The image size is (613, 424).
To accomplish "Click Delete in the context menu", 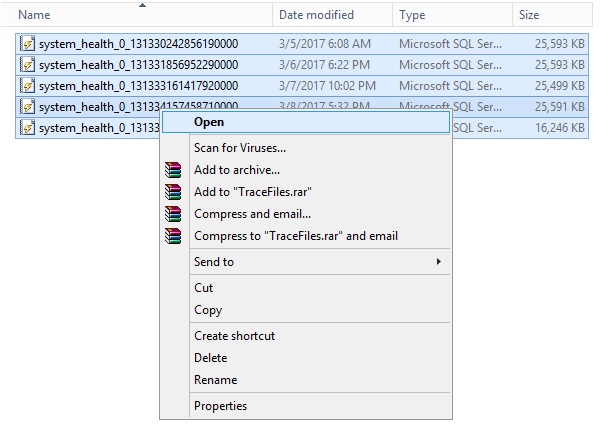I will pos(210,358).
